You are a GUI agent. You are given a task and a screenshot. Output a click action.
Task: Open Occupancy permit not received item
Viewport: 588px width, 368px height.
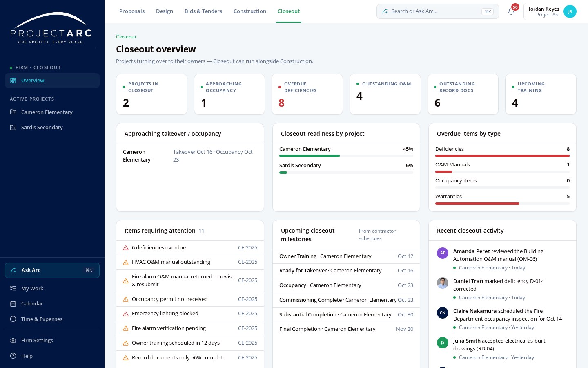coord(190,299)
